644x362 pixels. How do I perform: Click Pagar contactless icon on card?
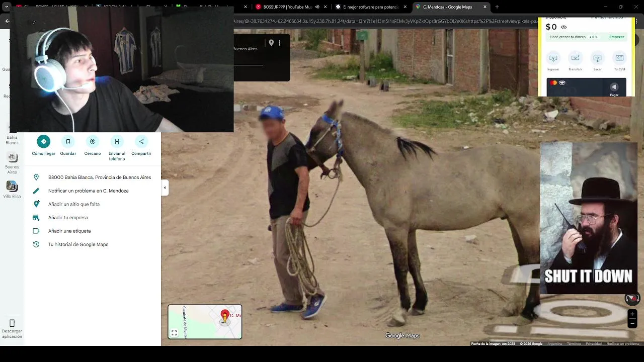coord(614,87)
